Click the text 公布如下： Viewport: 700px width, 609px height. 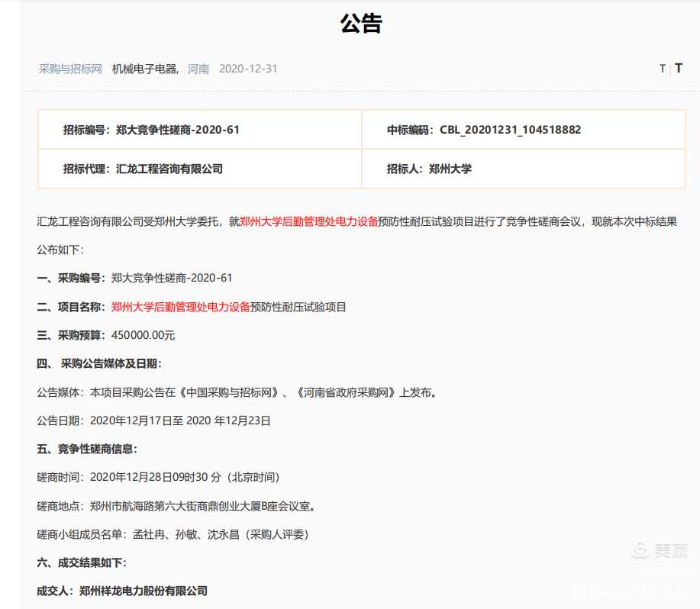pos(60,250)
